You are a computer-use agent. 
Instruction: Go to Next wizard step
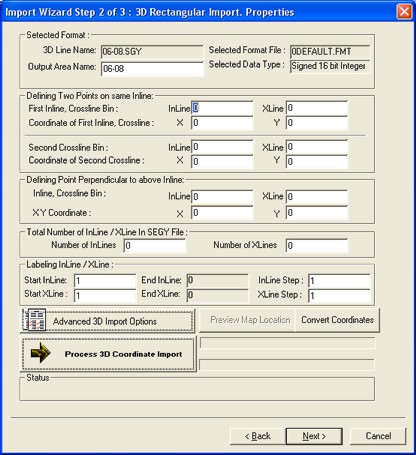coord(314,436)
